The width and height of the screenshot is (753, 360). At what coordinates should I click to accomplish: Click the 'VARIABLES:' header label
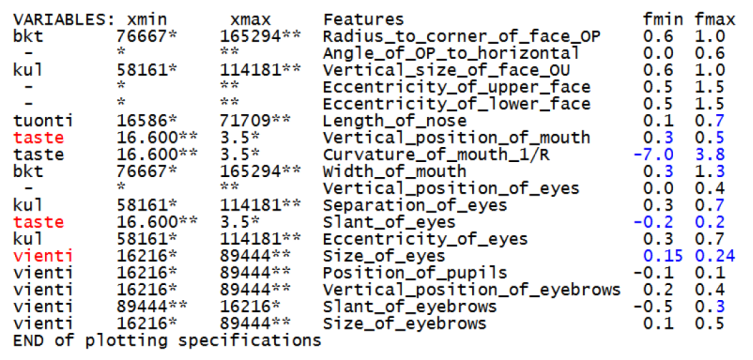(64, 20)
